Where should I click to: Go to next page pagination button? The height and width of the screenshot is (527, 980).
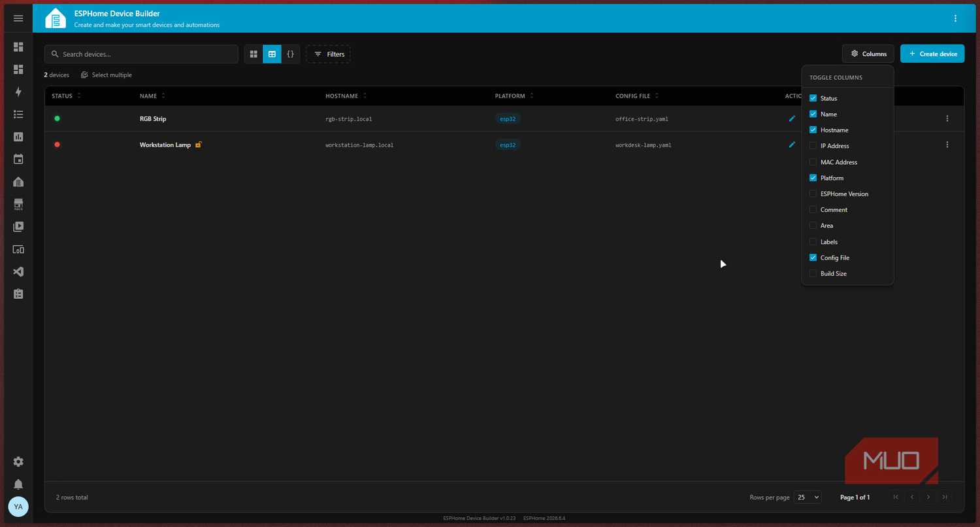928,498
